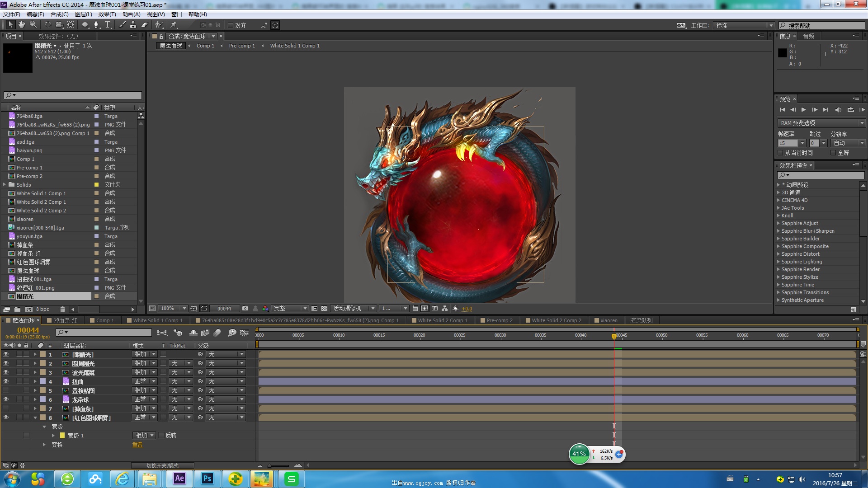Enable motion blur switch in timeline

tap(217, 333)
